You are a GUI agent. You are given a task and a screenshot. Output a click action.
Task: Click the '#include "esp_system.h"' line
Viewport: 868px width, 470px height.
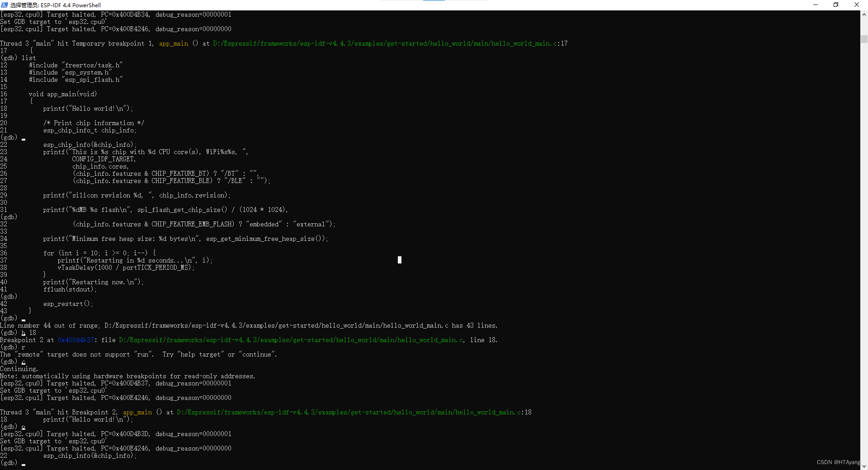[71, 72]
